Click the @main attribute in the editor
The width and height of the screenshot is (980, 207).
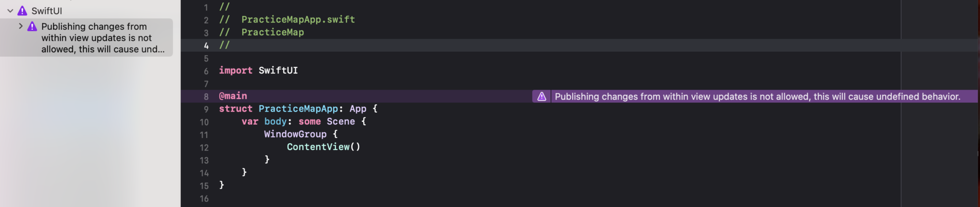233,96
